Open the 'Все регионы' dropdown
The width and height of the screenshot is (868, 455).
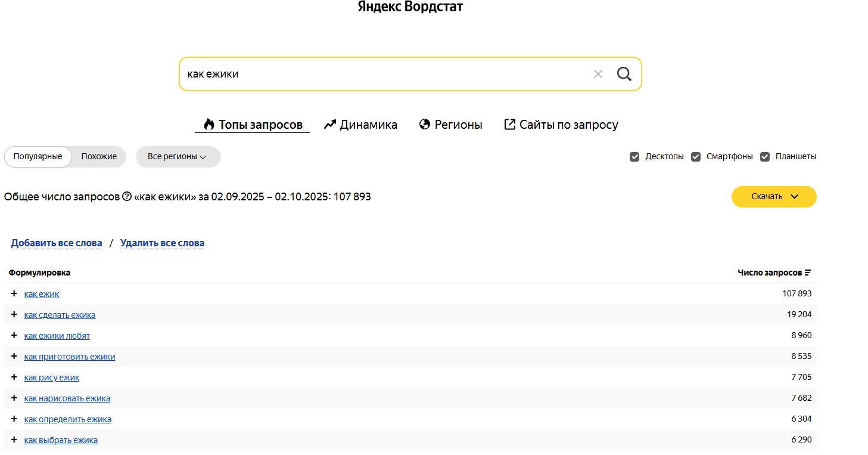(178, 157)
